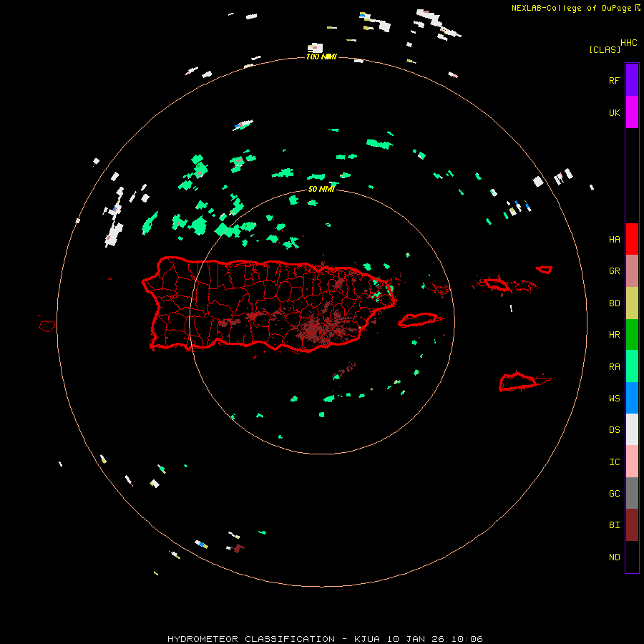The image size is (644, 644).
Task: Click the RF purple legend swatch
Action: pyautogui.click(x=632, y=80)
